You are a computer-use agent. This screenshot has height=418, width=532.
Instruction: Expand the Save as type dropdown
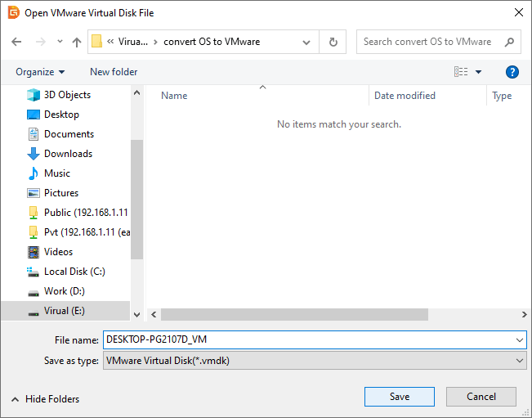(x=521, y=361)
